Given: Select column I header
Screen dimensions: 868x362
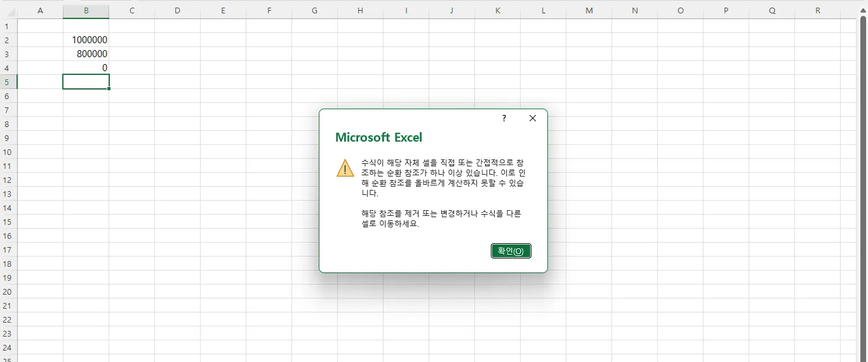Looking at the screenshot, I should (x=406, y=11).
